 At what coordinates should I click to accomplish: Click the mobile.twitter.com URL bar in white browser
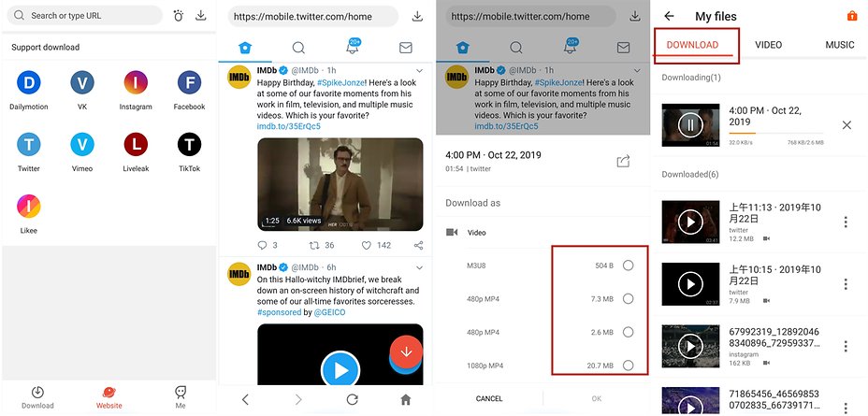coord(312,17)
